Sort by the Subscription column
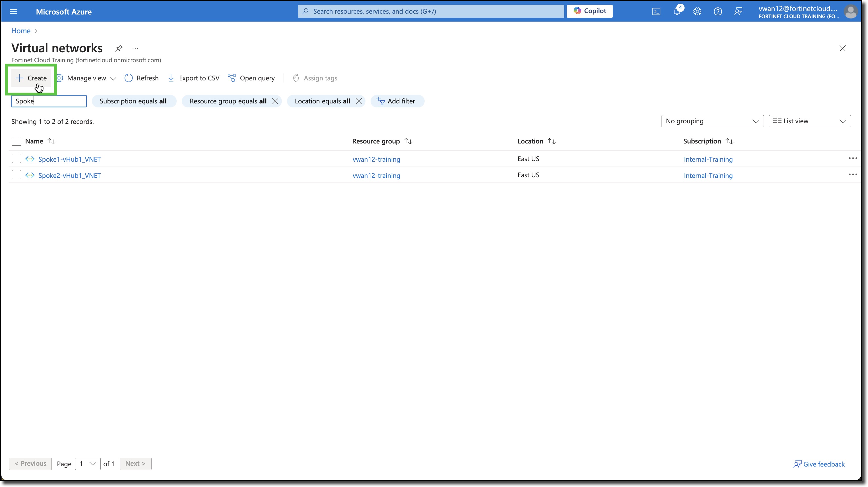The image size is (868, 487). coord(708,141)
